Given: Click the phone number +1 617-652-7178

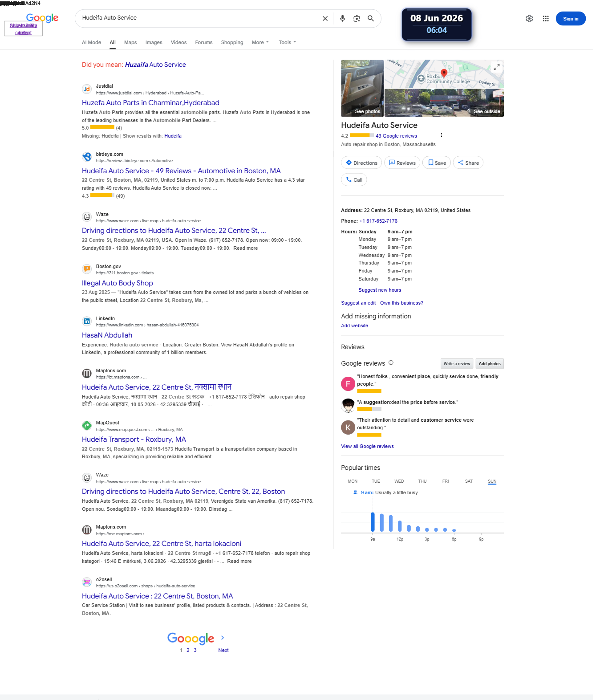Looking at the screenshot, I should point(378,221).
